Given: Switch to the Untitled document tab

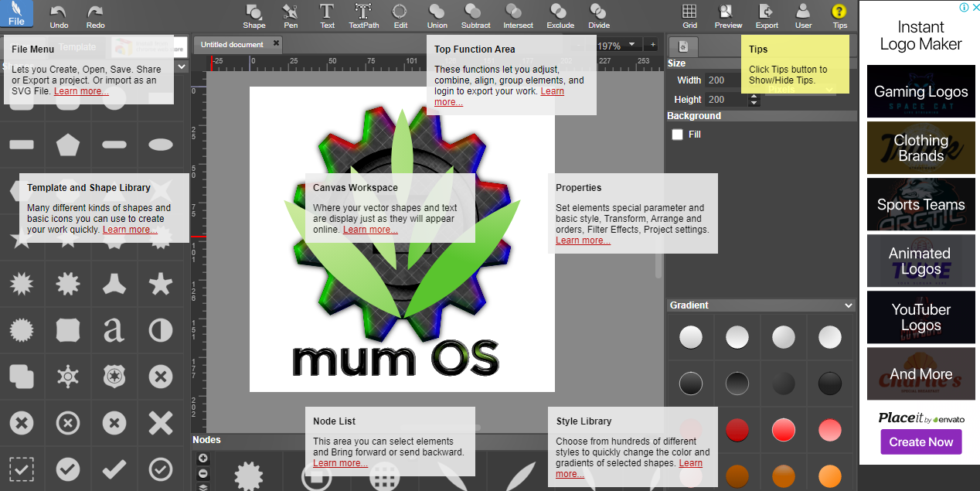Looking at the screenshot, I should coord(232,44).
